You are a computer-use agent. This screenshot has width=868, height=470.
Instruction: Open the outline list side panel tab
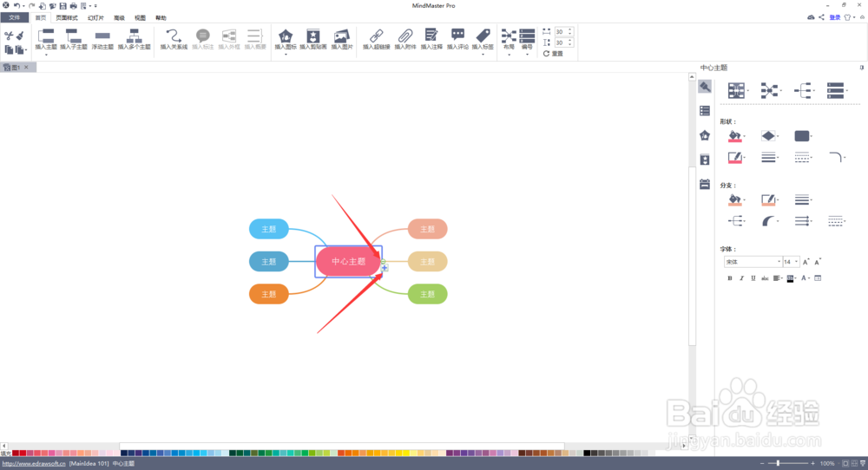tap(705, 111)
